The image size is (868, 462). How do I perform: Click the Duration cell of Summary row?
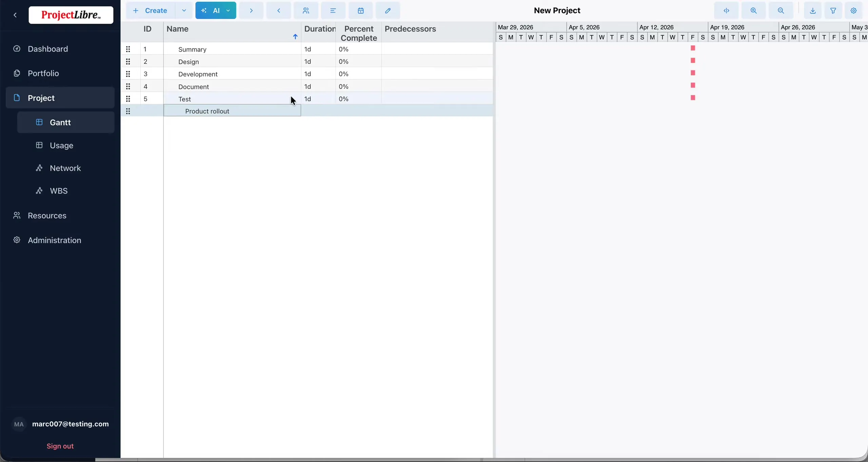tap(319, 49)
